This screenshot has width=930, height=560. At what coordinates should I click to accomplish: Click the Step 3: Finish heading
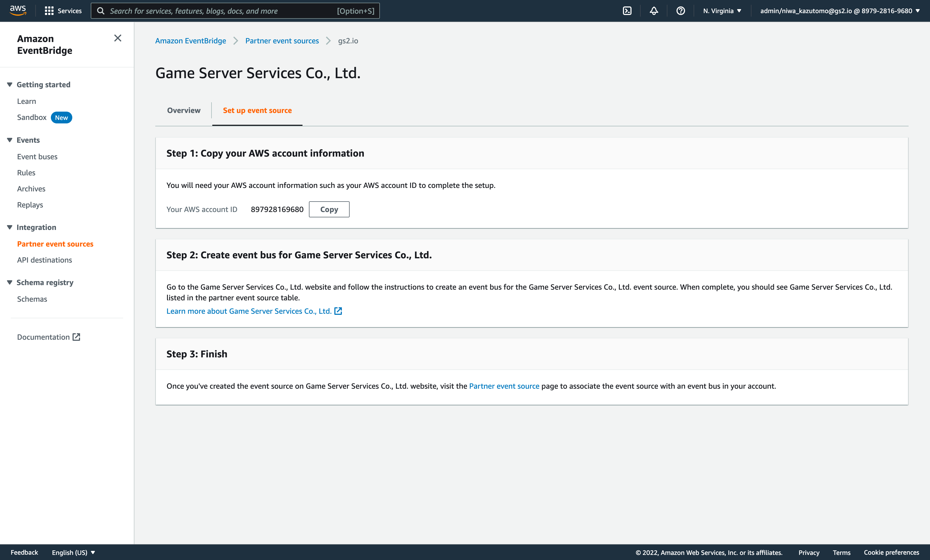(197, 354)
